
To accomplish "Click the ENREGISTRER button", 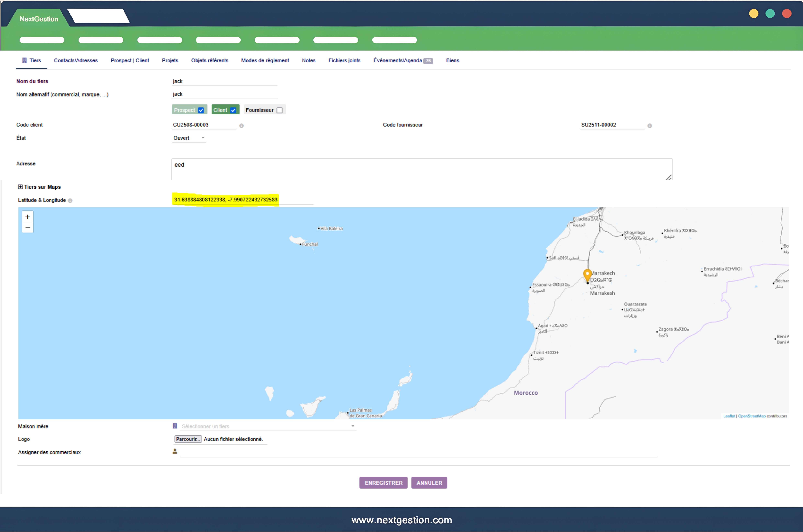I will click(383, 483).
